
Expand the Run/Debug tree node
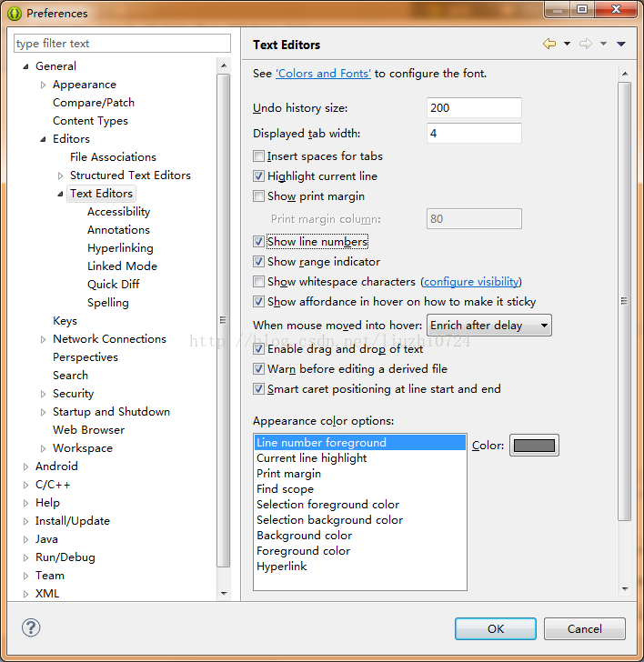25,557
